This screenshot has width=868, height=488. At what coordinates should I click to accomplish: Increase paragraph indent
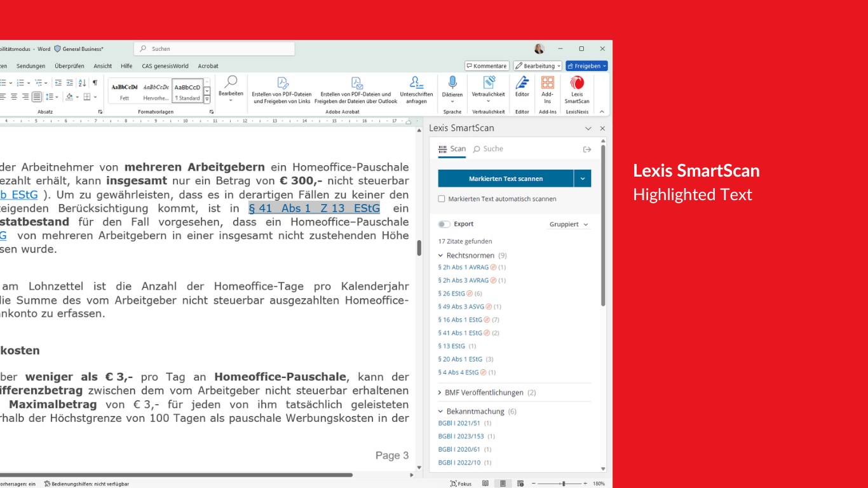pos(69,83)
